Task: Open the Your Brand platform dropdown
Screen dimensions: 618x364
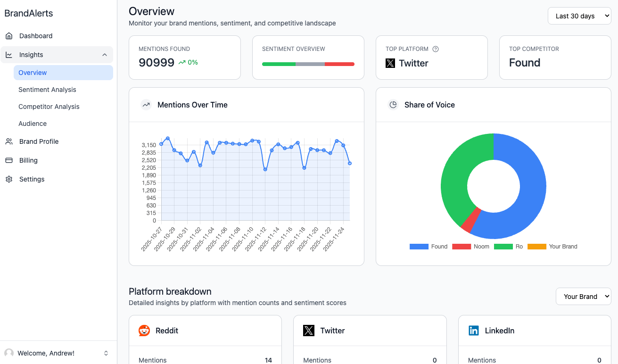Action: (583, 297)
